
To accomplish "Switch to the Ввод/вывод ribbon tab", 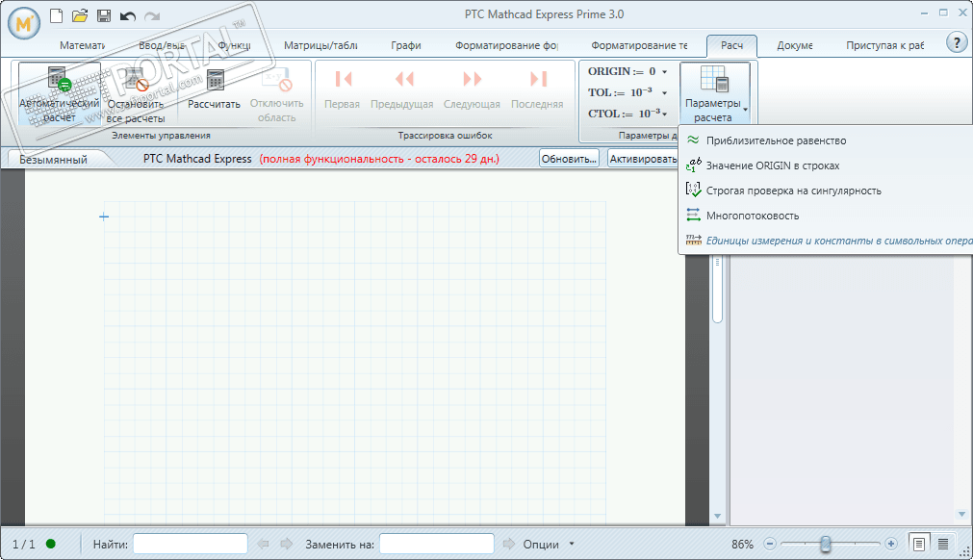I will (162, 45).
